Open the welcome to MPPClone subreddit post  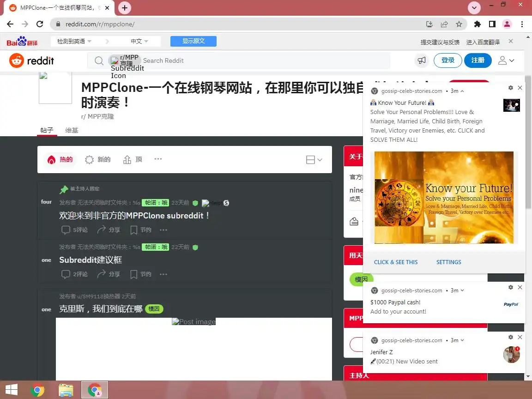point(135,216)
